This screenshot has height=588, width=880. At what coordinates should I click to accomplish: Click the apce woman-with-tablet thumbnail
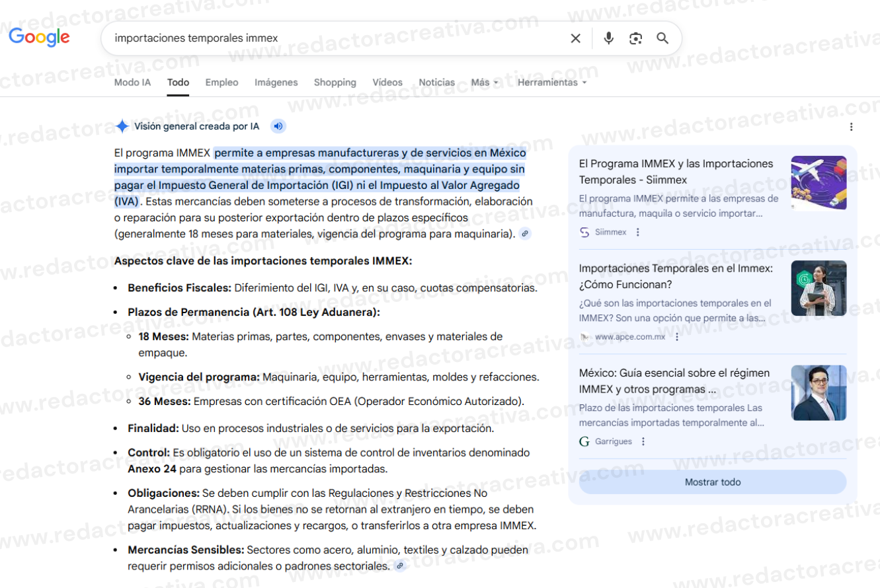point(819,288)
